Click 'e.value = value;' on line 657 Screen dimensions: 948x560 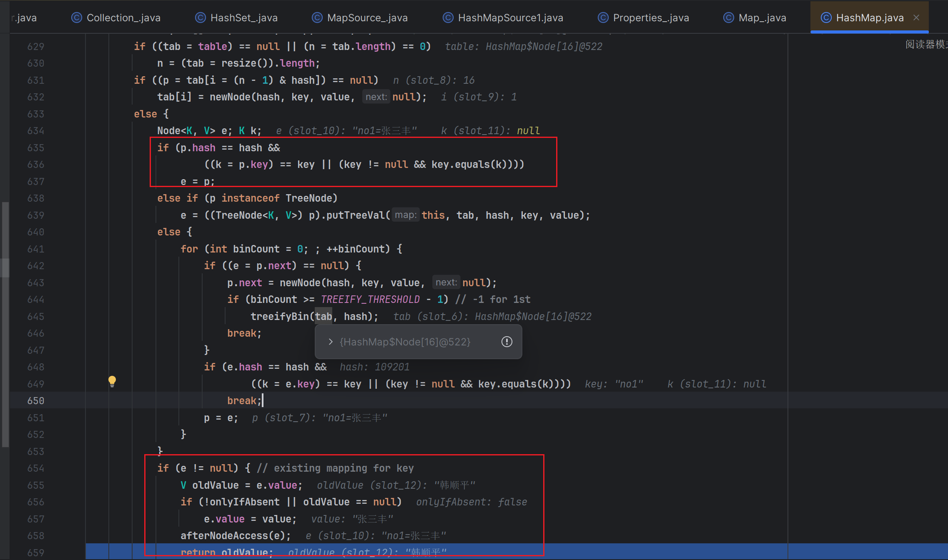point(250,519)
